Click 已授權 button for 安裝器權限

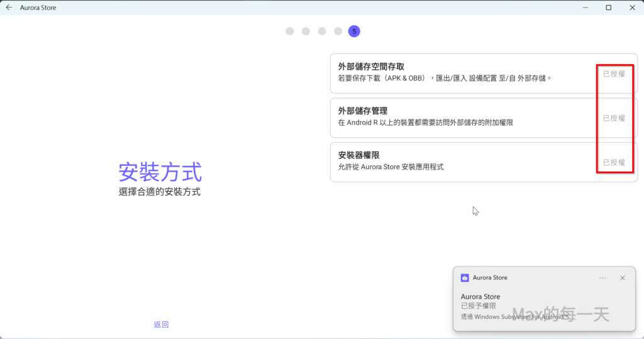pos(614,163)
